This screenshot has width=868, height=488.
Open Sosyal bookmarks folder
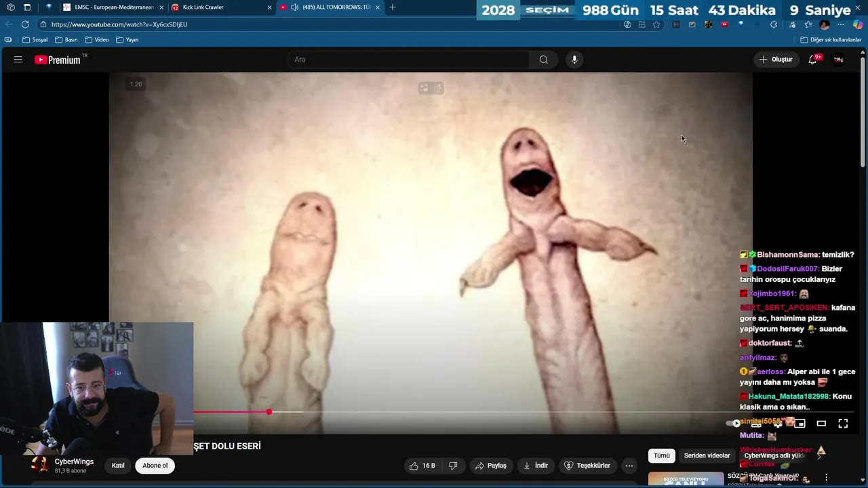(x=35, y=40)
